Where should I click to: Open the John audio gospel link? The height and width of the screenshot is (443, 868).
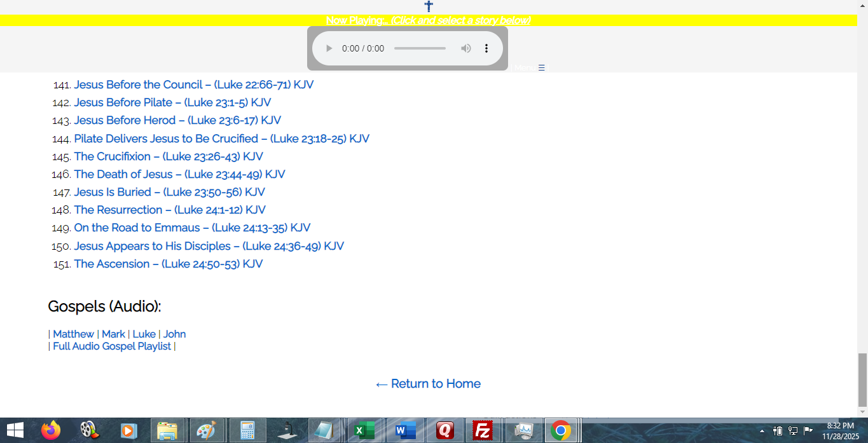pos(174,334)
